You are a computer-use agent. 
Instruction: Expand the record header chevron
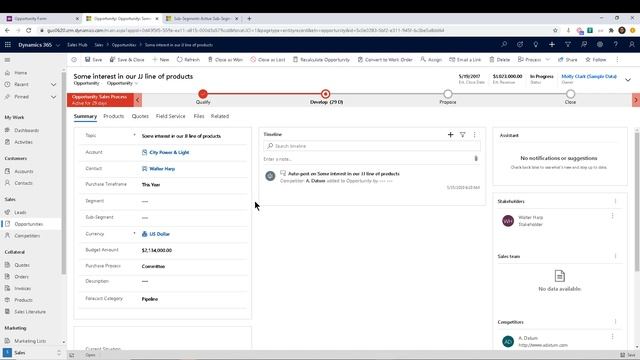pos(628,80)
